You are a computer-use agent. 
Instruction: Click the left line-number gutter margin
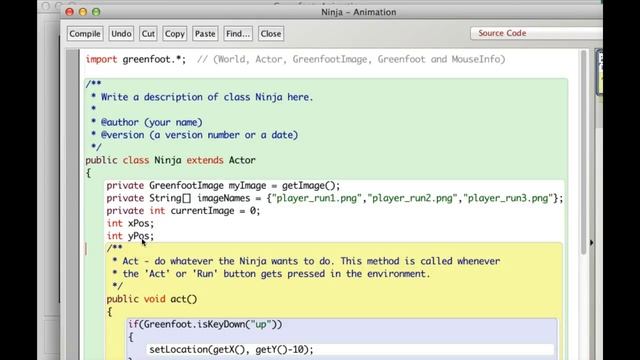coord(73,204)
